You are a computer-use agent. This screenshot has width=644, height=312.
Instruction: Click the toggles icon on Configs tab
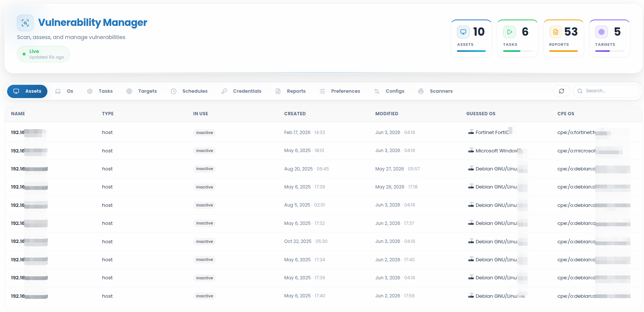(x=377, y=91)
